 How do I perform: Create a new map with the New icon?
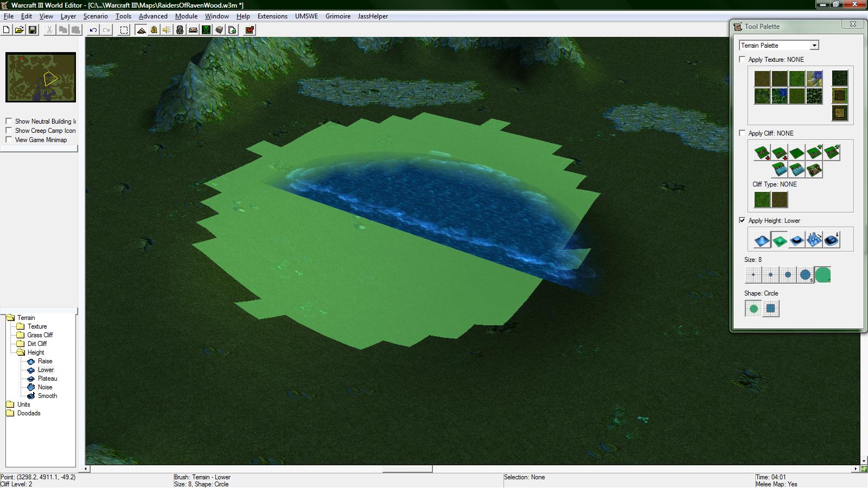7,30
